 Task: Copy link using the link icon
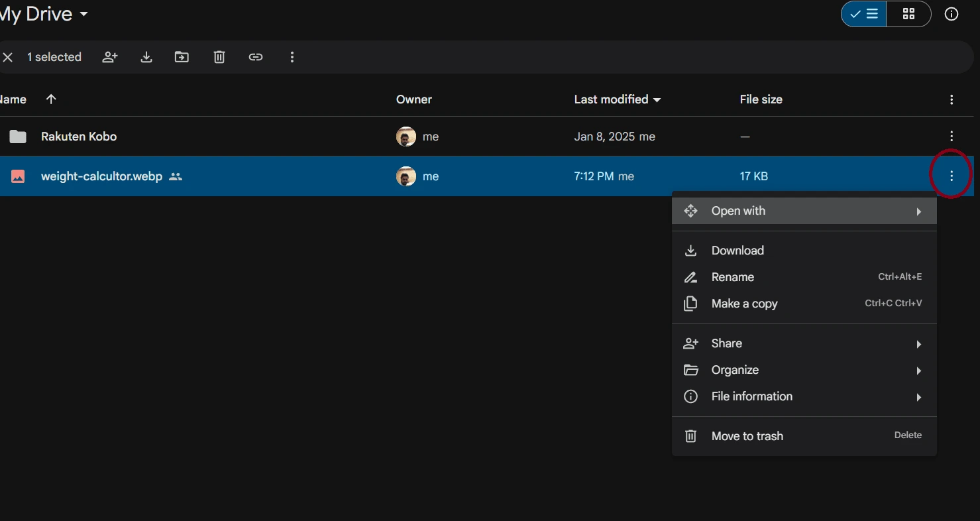(256, 57)
